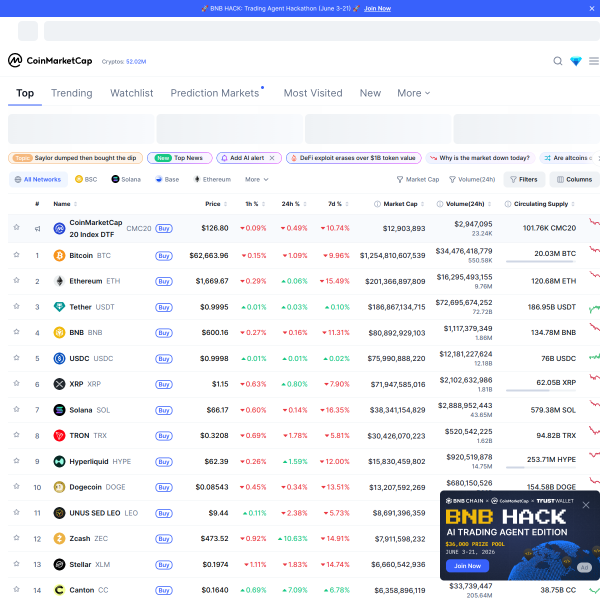Open the Watchlist tab
This screenshot has height=600, width=600.
coord(132,93)
